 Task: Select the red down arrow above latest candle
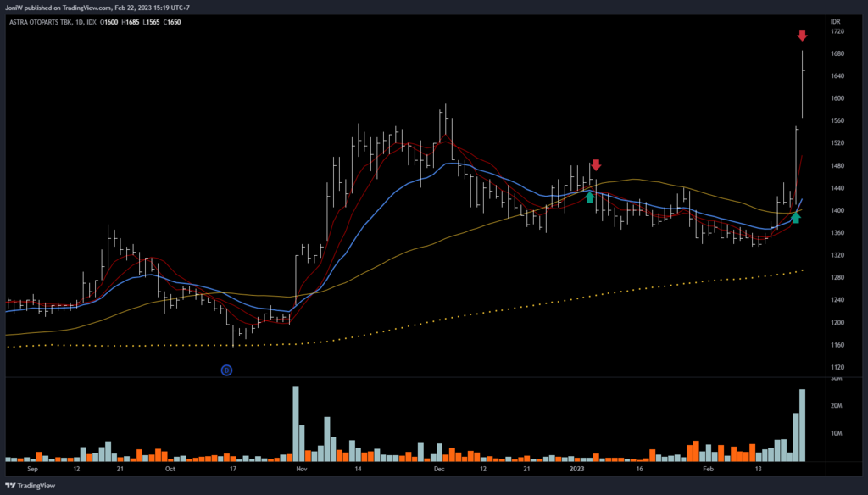pyautogui.click(x=802, y=36)
